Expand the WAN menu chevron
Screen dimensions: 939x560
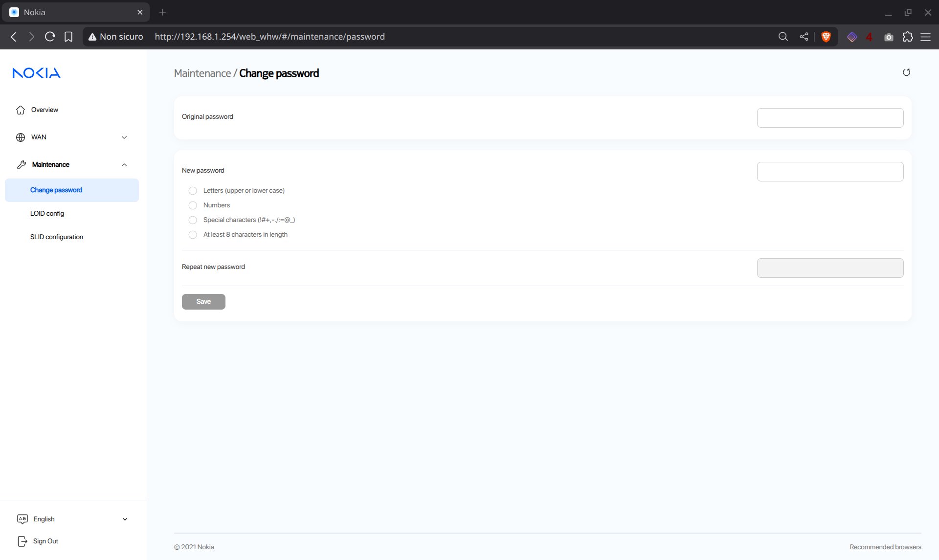pos(124,137)
